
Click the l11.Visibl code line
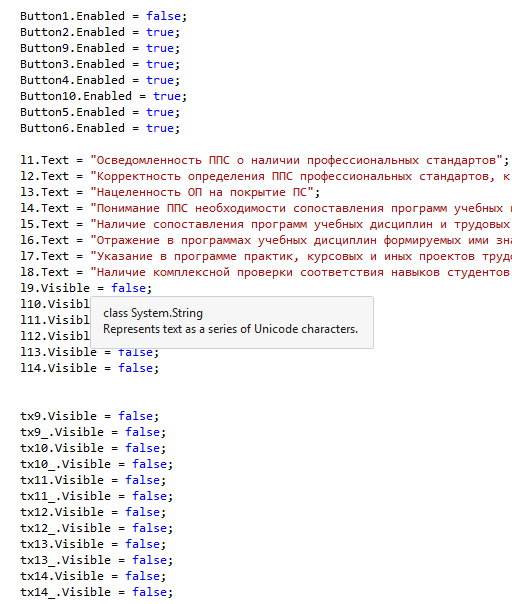coord(55,320)
